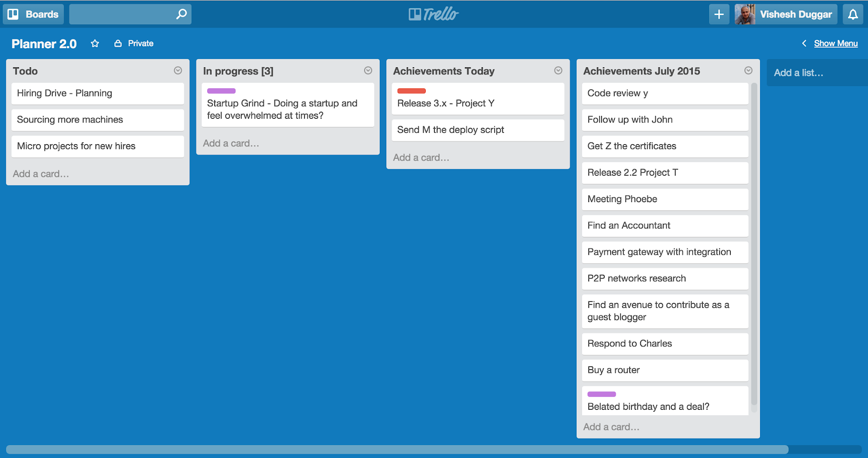
Task: Star the Planner 2.0 board
Action: [x=95, y=43]
